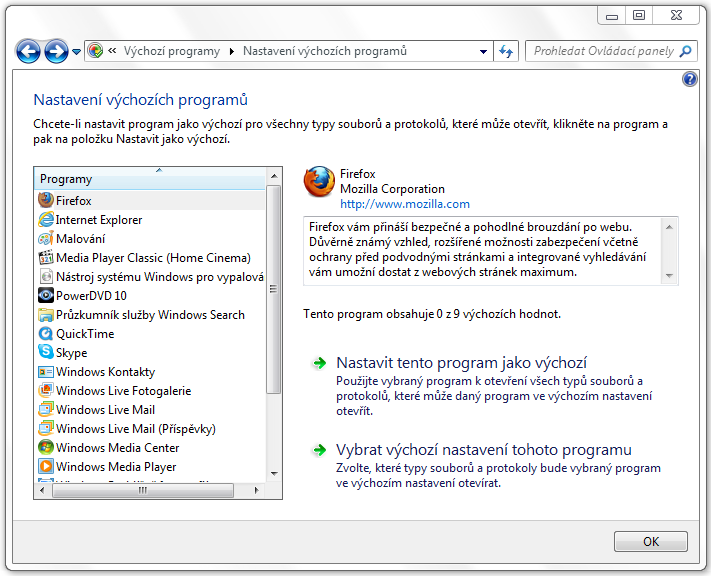711x576 pixels.
Task: Click the program list scroll up arrow
Action: pos(274,176)
